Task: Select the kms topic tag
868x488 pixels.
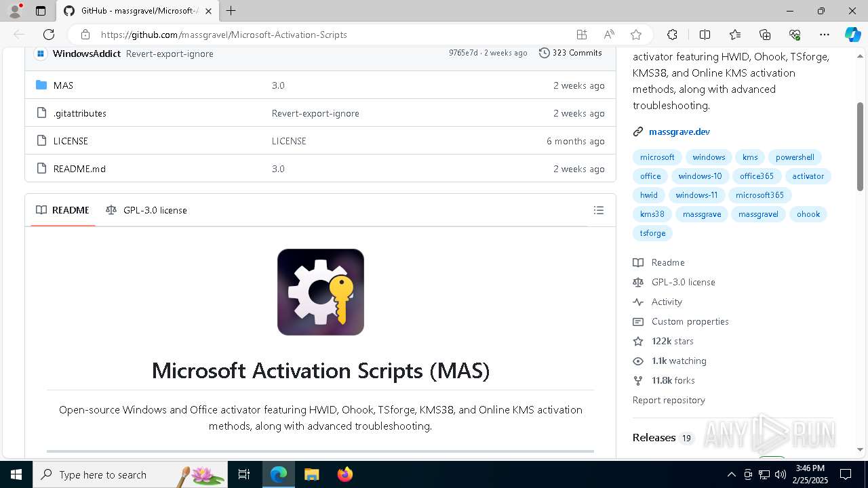Action: (x=750, y=157)
